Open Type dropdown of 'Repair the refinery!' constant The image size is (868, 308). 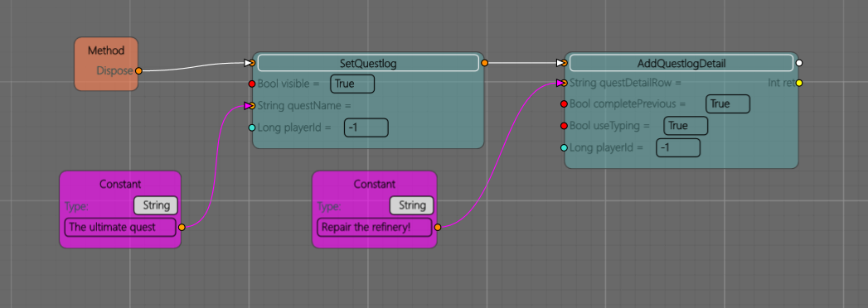(412, 205)
